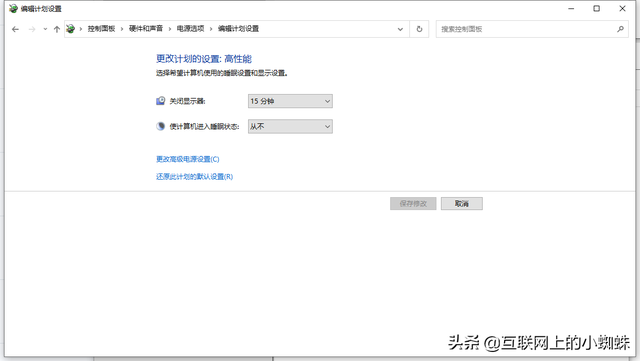This screenshot has width=640, height=361.
Task: Minimize the 编辑计划设置 window
Action: pos(571,9)
